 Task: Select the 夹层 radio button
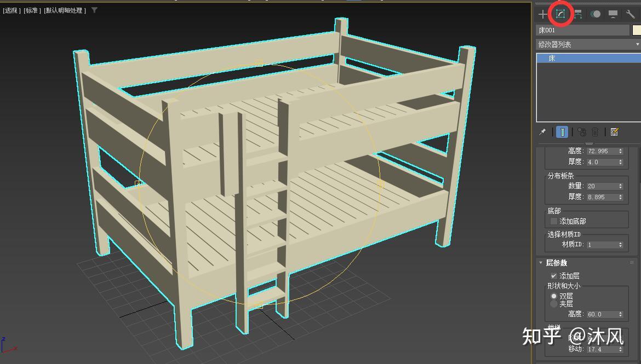click(x=554, y=304)
